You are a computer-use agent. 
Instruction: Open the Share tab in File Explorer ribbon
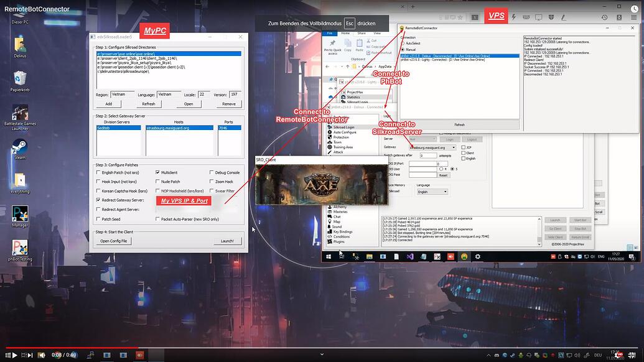click(362, 33)
